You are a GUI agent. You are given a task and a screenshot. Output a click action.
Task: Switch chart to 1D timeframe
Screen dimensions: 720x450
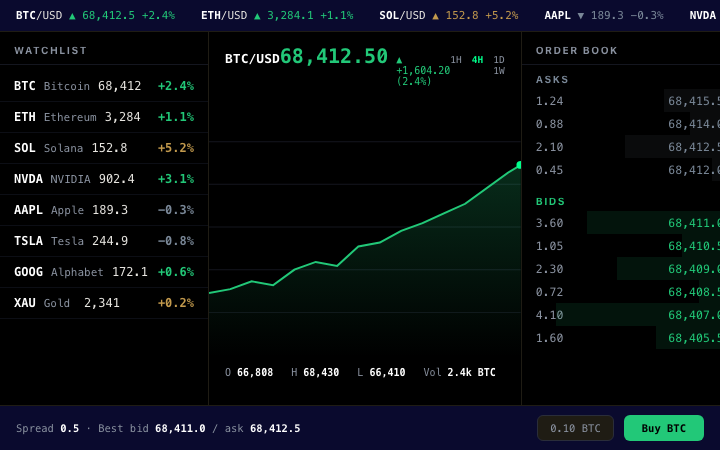(499, 60)
